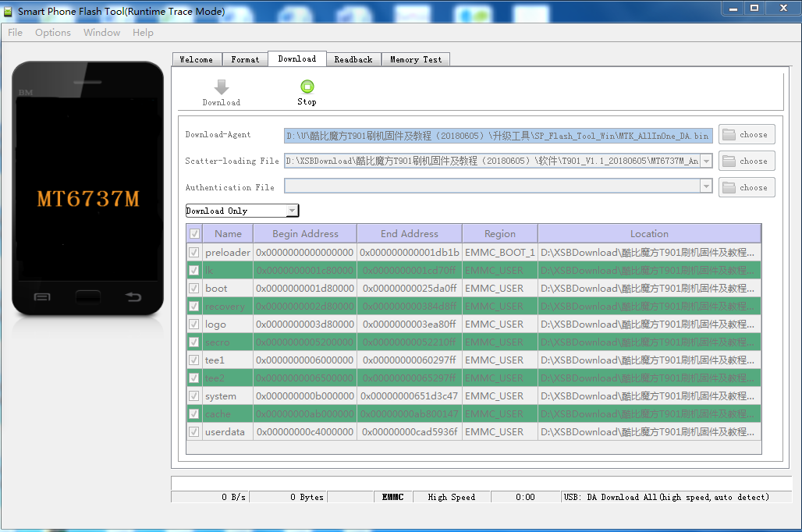
Task: Click the app icon in title bar
Action: click(9, 12)
